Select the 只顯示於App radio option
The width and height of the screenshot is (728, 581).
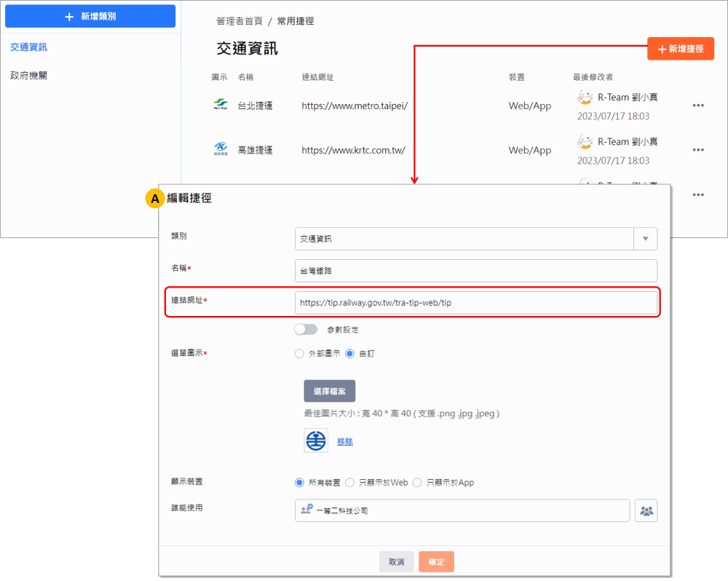(x=417, y=483)
